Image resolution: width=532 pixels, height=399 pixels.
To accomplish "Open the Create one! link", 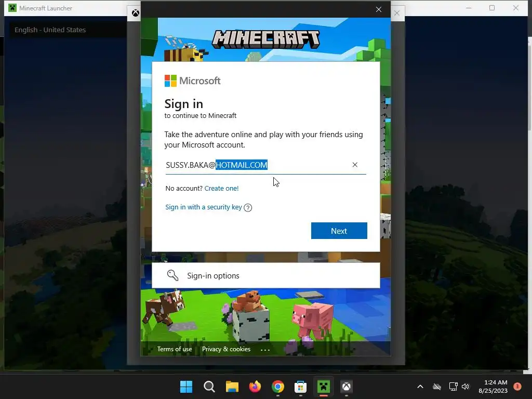I will coord(221,188).
